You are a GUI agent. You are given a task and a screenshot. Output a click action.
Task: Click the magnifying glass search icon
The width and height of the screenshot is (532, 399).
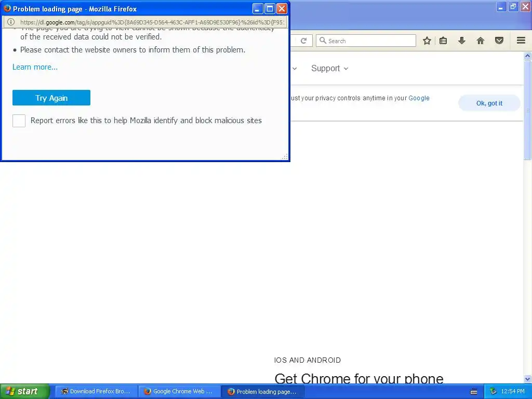click(x=323, y=41)
